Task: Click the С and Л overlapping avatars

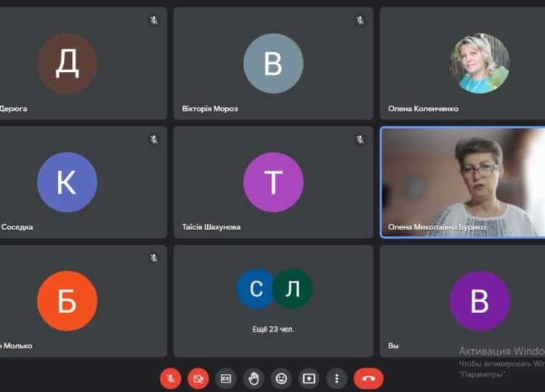Action: [274, 288]
